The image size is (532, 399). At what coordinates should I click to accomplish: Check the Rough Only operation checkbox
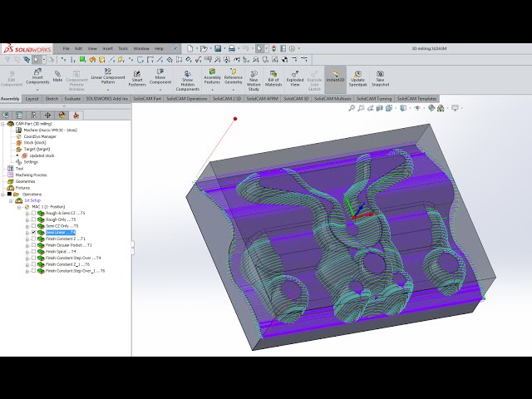(x=33, y=219)
